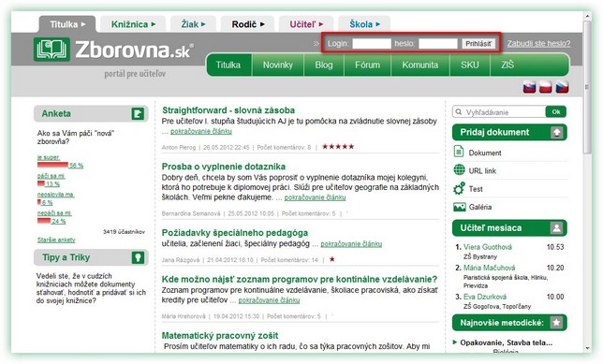Image resolution: width=603 pixels, height=364 pixels.
Task: Open Požiadavky špeciálneho pedagóga article
Action: pos(235,233)
